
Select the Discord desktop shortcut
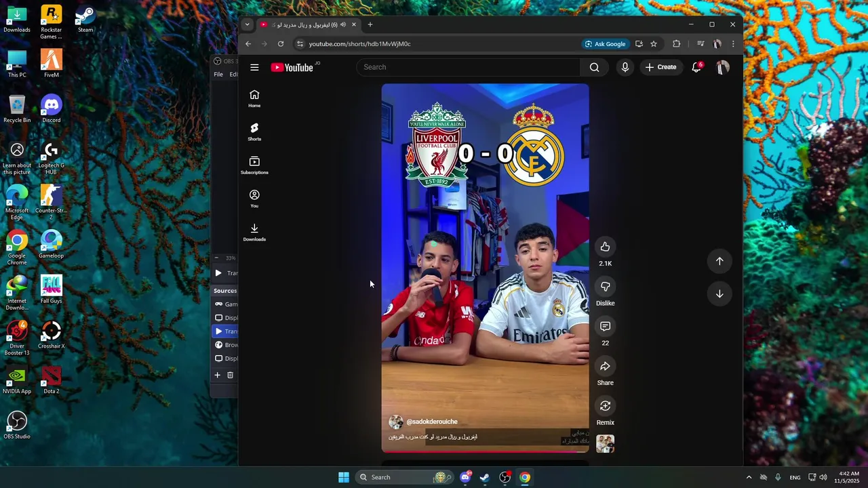point(52,109)
